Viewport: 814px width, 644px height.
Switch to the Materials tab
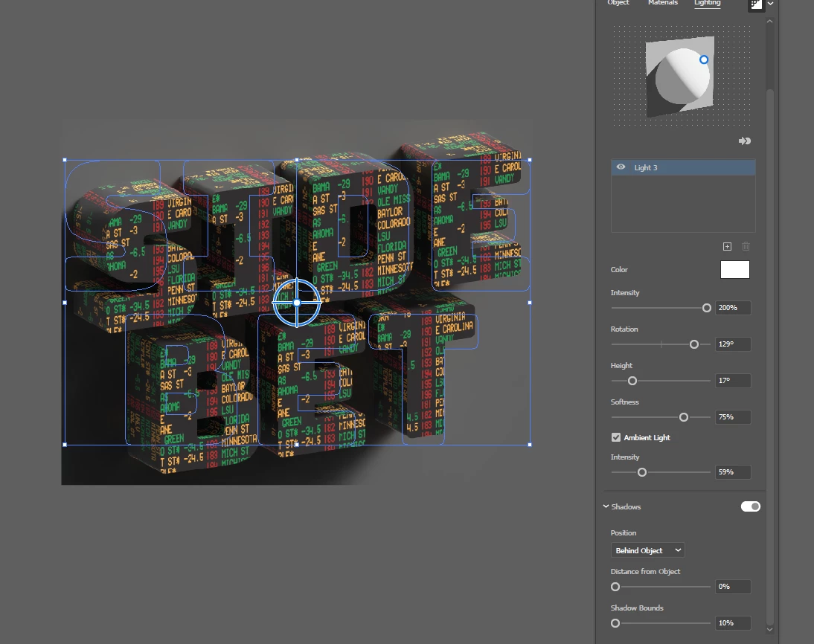coord(662,2)
